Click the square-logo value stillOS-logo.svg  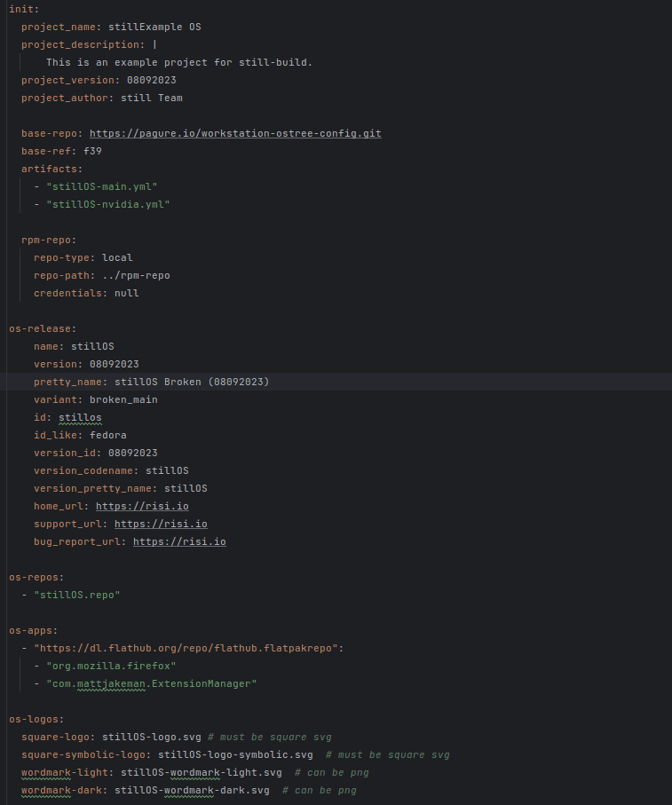[152, 738]
